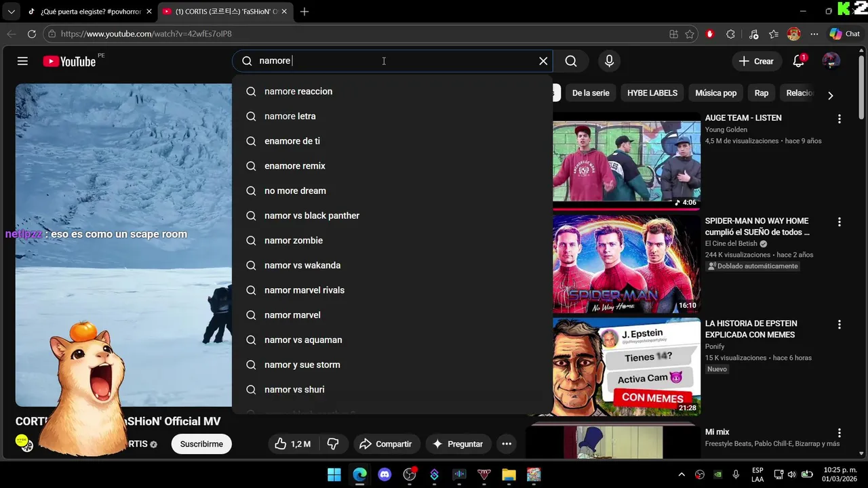The image size is (868, 488).
Task: Select suggestion 'namor vs black panther'
Action: click(x=392, y=216)
